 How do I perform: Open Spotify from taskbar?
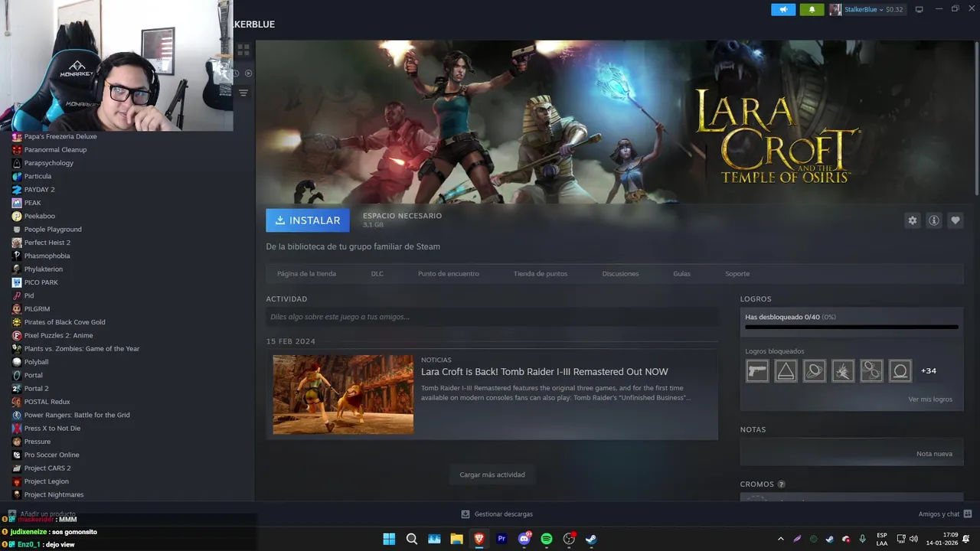pyautogui.click(x=547, y=539)
